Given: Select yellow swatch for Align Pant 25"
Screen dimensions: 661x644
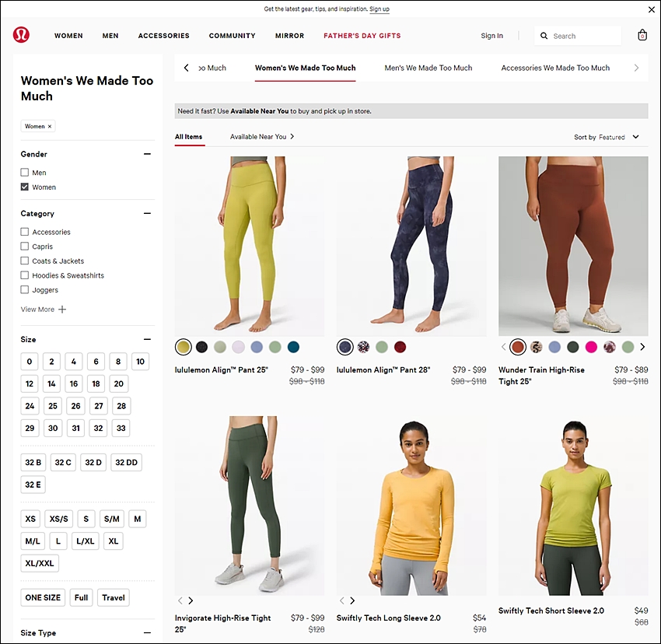Looking at the screenshot, I should (x=184, y=347).
